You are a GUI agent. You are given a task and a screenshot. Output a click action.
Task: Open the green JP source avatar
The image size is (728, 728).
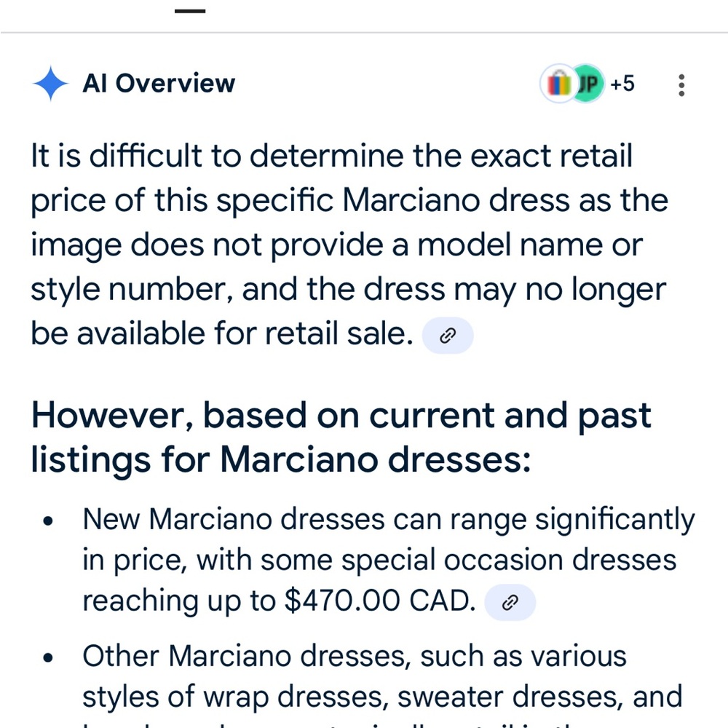coord(589,84)
